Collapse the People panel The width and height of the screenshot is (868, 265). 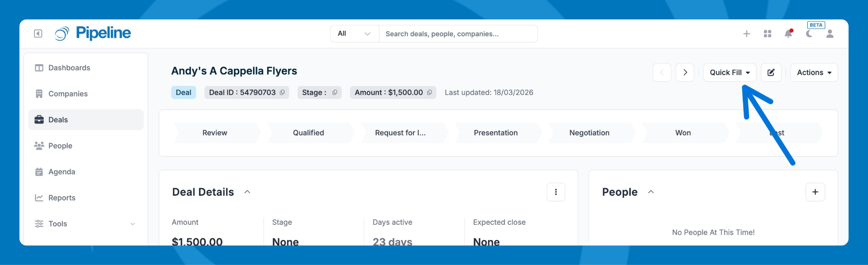(651, 192)
